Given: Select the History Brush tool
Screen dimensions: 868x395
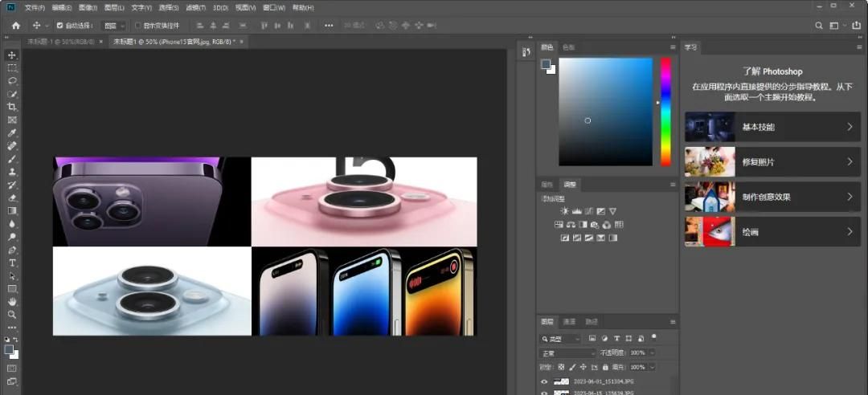Looking at the screenshot, I should pos(11,185).
